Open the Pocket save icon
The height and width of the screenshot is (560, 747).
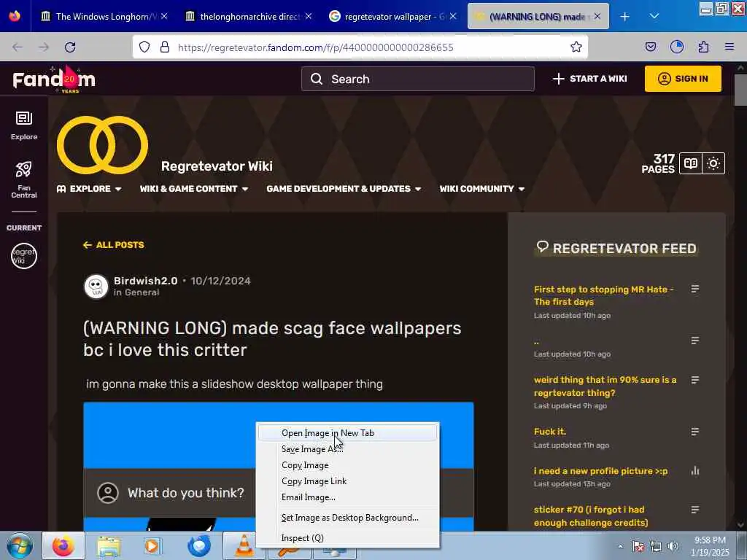651,47
